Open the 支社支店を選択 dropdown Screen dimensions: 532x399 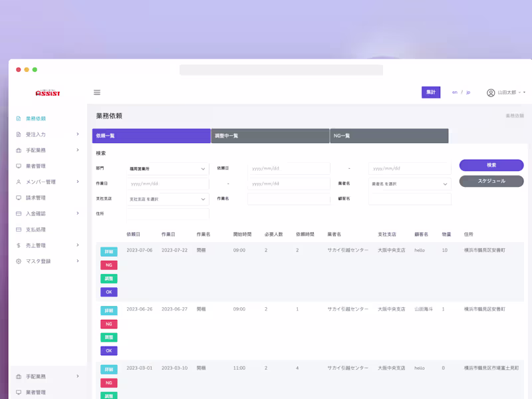(x=168, y=199)
